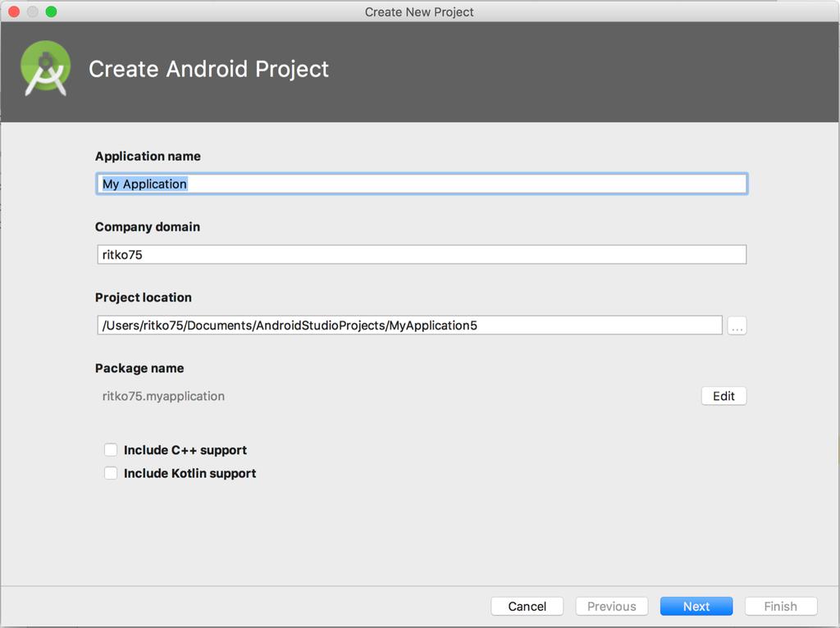Cancel the new project wizard

(527, 606)
